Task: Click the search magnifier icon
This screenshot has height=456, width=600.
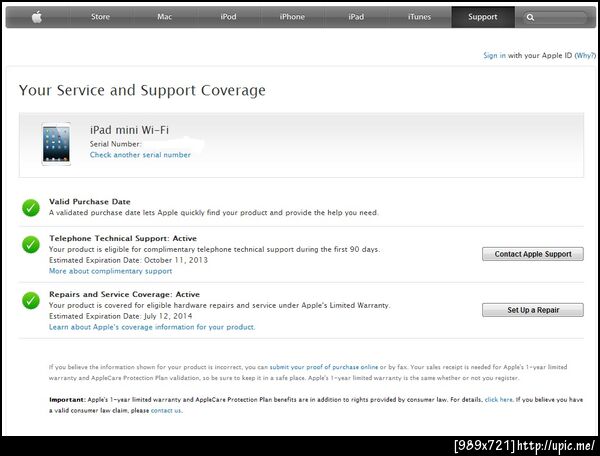Action: (530, 17)
